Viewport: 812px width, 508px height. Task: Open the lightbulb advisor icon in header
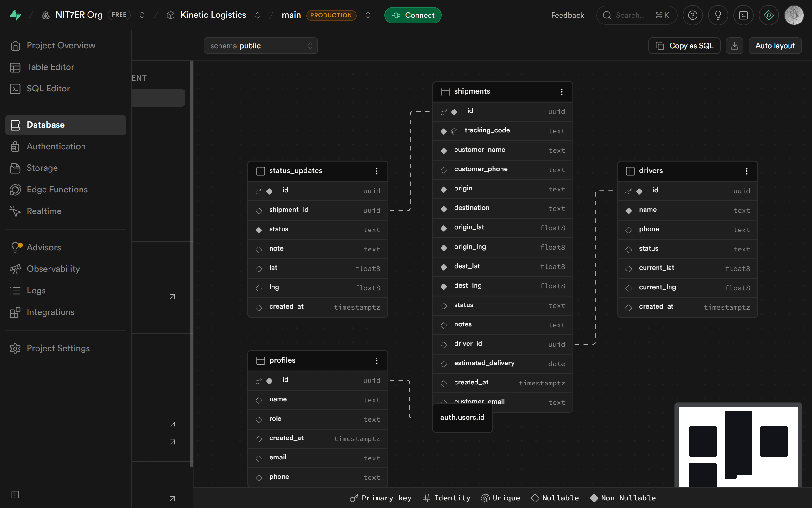(718, 15)
